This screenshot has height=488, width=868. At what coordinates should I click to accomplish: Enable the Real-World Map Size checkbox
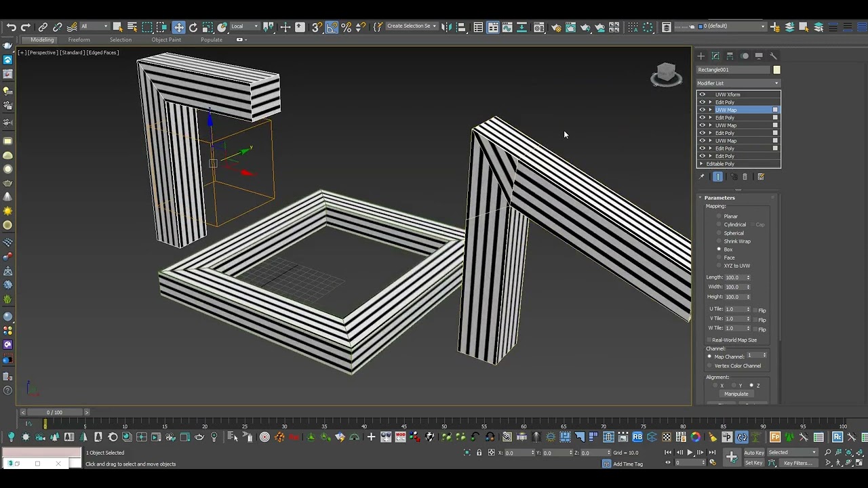click(709, 340)
